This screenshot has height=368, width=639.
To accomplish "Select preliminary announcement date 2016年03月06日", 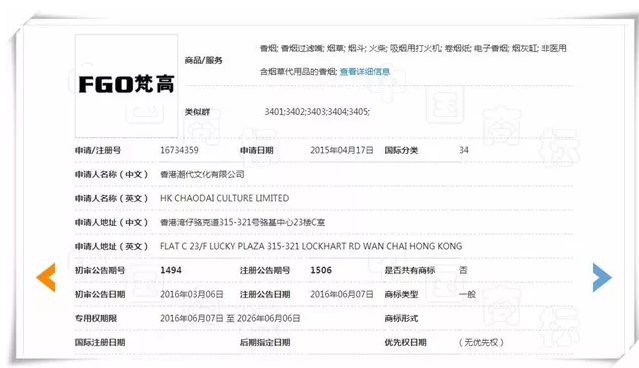I will (192, 294).
